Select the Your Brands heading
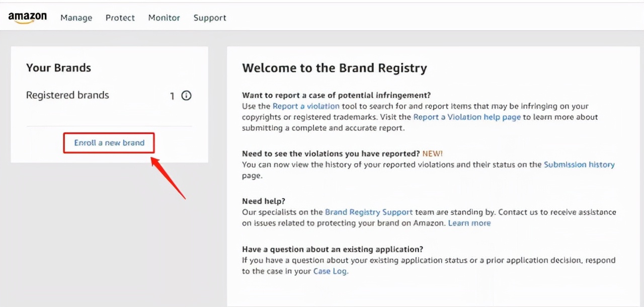This screenshot has height=307, width=644. pyautogui.click(x=58, y=68)
